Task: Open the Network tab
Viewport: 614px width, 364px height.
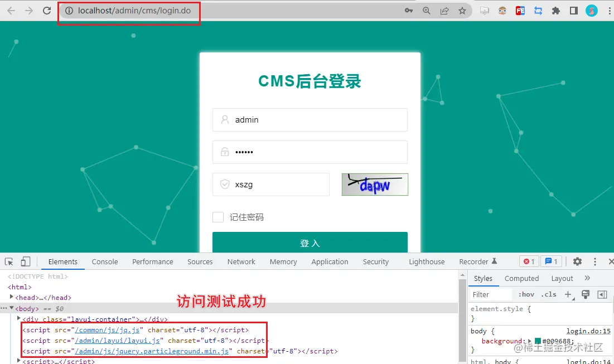Action: click(241, 261)
